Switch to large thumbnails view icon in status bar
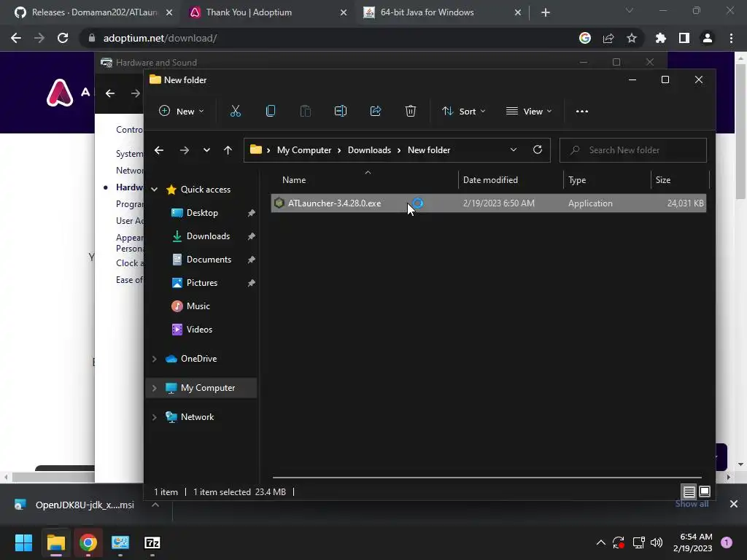The height and width of the screenshot is (560, 747). [705, 491]
